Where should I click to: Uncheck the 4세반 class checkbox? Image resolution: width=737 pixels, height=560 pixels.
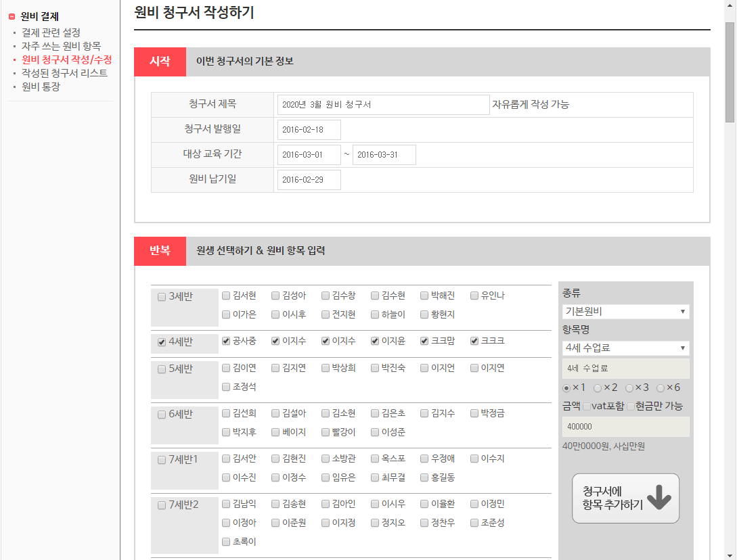[162, 342]
